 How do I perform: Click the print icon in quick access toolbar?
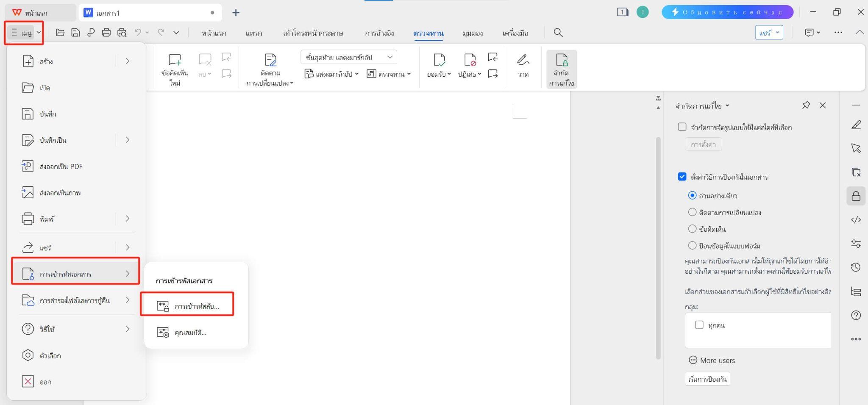[106, 33]
